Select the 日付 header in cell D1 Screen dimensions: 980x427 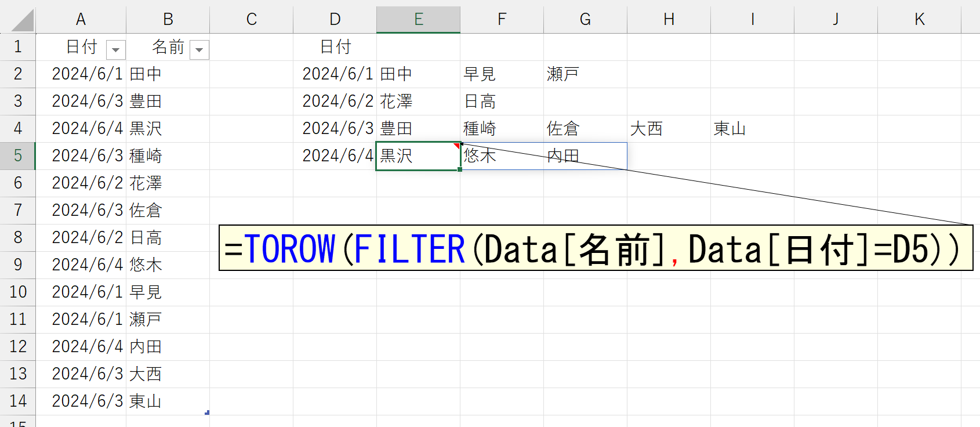tap(335, 47)
